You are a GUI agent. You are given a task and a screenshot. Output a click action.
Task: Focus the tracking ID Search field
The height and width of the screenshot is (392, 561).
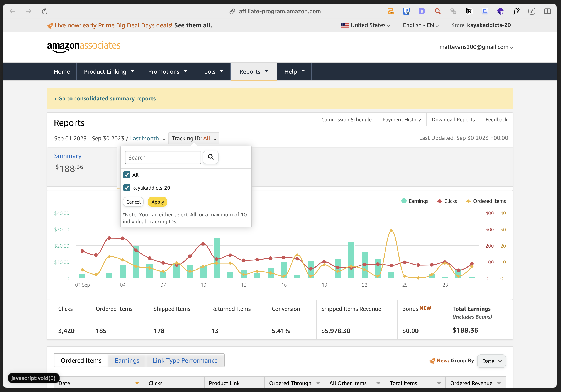click(x=163, y=157)
